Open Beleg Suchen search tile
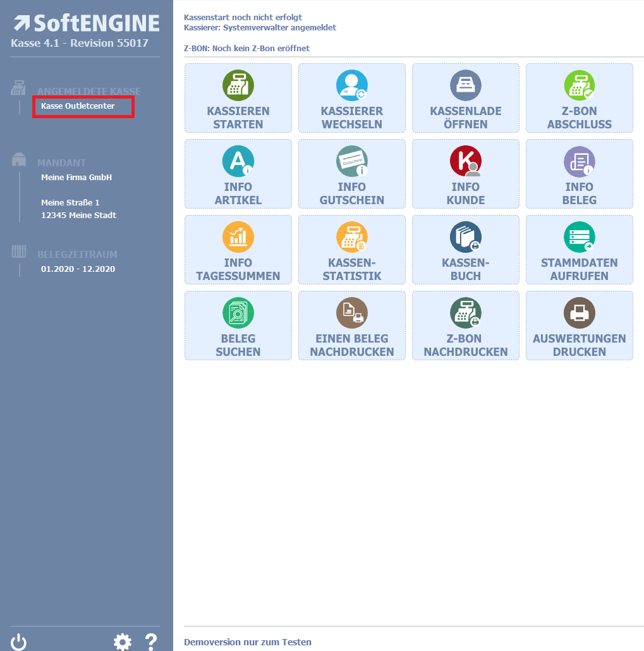This screenshot has height=651, width=644. (x=238, y=325)
